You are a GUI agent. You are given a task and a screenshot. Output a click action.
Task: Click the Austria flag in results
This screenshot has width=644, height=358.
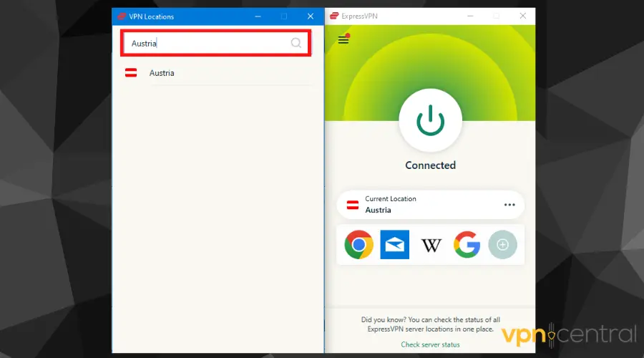(x=131, y=73)
